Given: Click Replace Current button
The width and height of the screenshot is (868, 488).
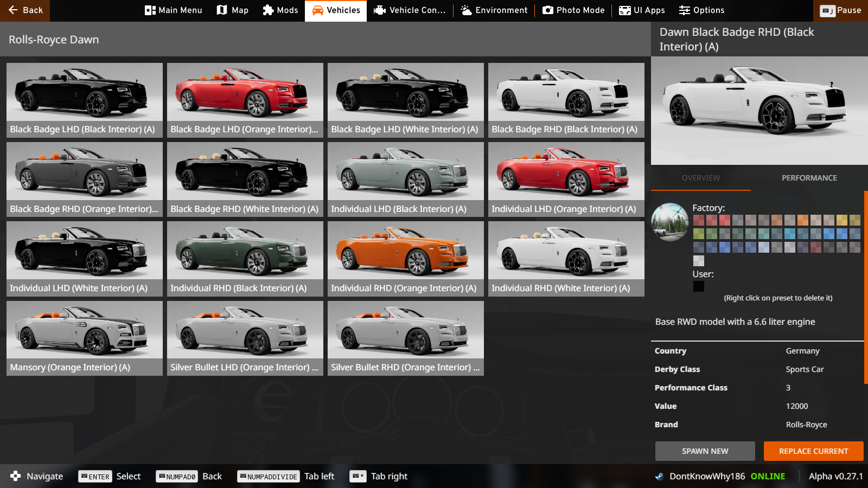Looking at the screenshot, I should coord(813,451).
